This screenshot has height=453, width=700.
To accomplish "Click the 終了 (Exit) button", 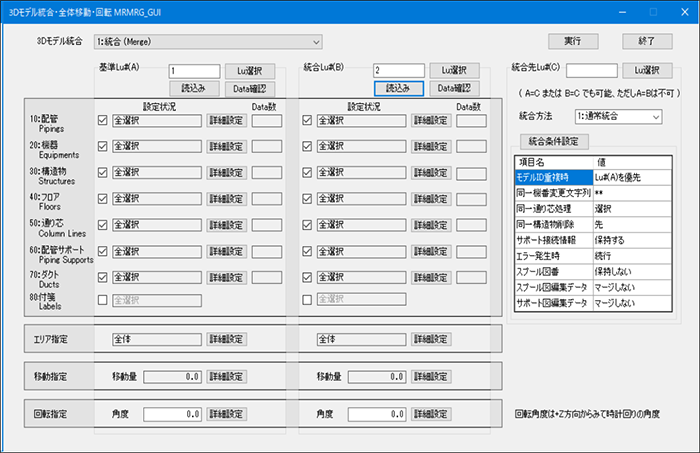I will tap(646, 41).
